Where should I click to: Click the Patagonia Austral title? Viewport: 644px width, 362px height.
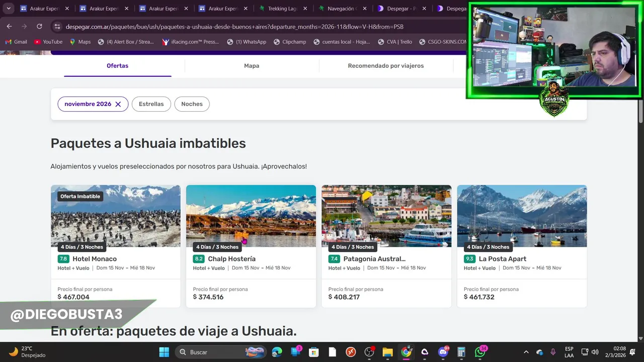point(374,259)
